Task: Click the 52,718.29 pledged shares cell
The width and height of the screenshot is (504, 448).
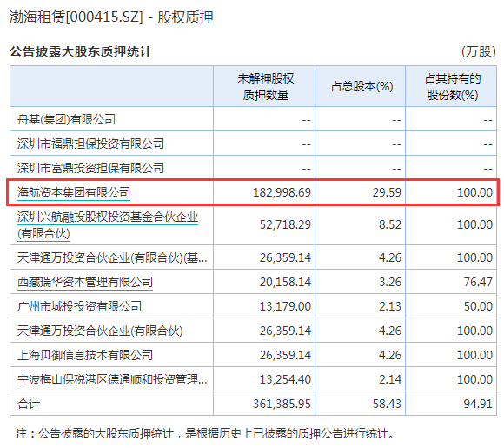Action: pyautogui.click(x=285, y=224)
